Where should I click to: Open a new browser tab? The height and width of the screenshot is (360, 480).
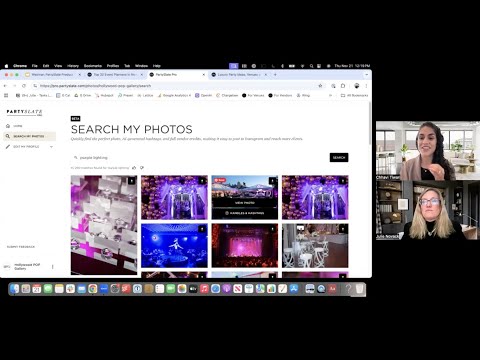[x=275, y=75]
